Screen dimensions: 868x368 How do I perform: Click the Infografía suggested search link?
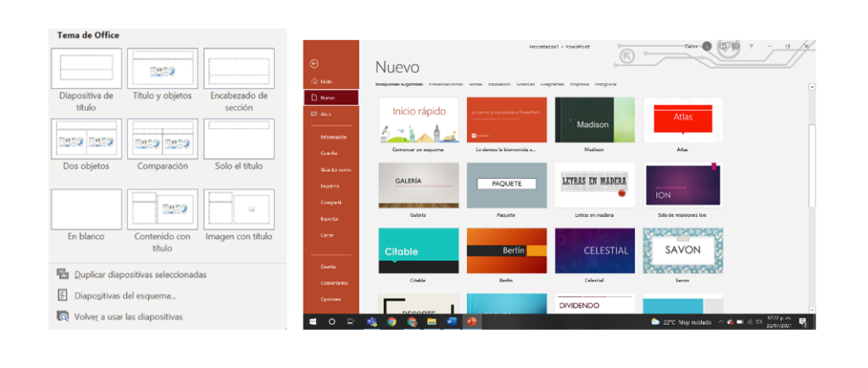tap(605, 84)
